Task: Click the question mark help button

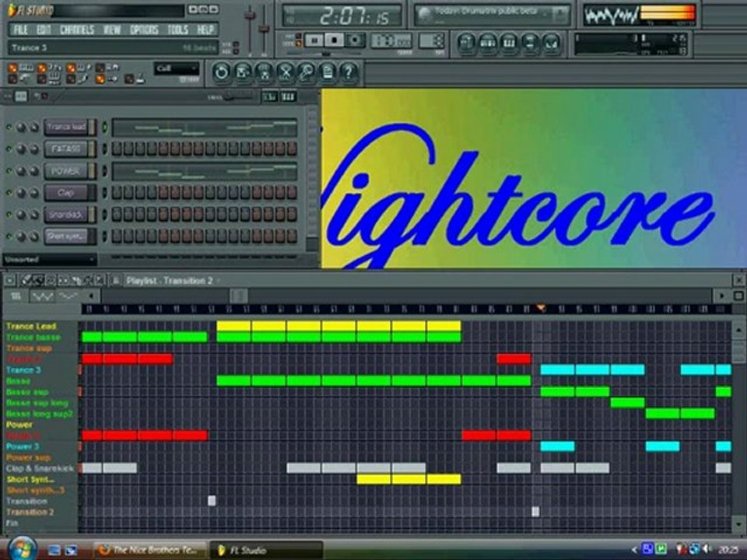Action: point(349,72)
